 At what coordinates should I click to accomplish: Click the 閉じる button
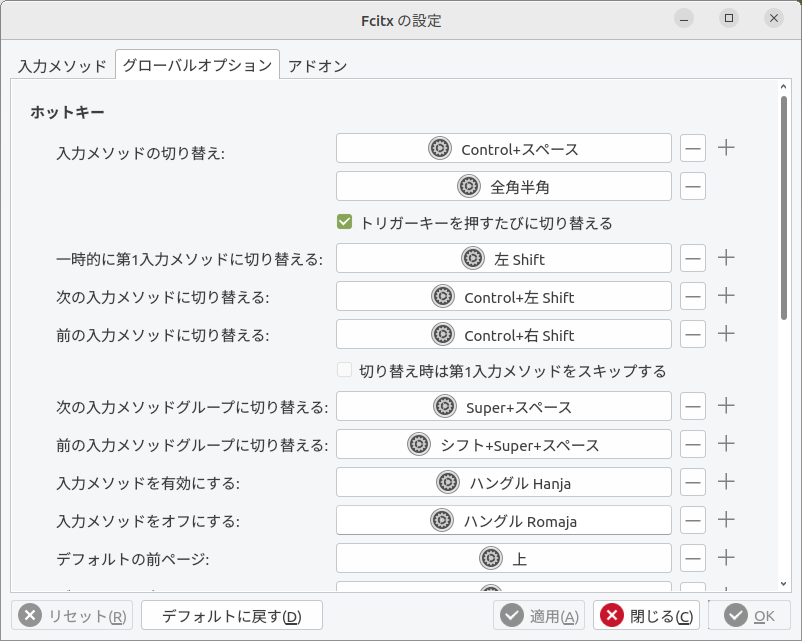(x=647, y=616)
